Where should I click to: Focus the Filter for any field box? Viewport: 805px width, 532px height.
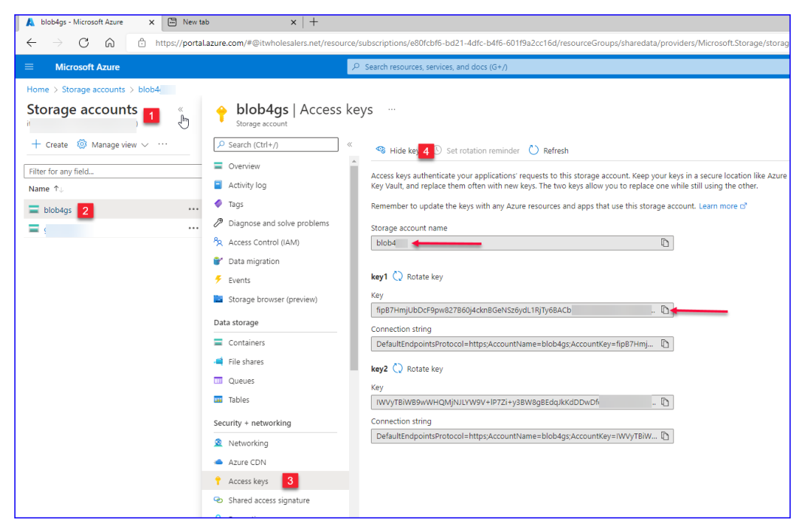[x=112, y=172]
